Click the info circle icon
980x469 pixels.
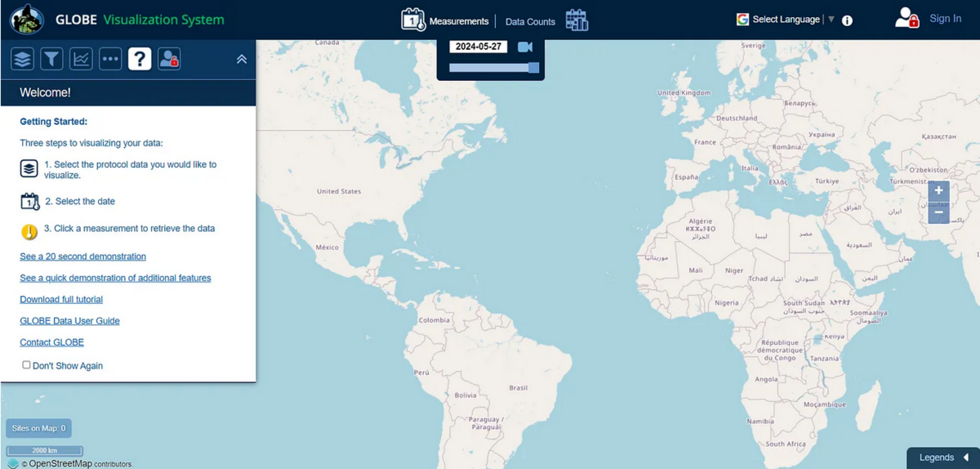[847, 20]
